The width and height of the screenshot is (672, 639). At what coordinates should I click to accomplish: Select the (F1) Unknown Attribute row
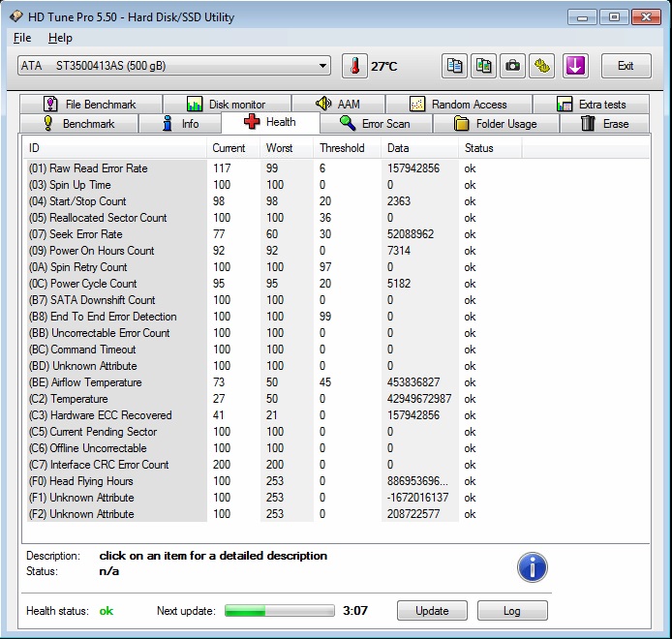[274, 497]
